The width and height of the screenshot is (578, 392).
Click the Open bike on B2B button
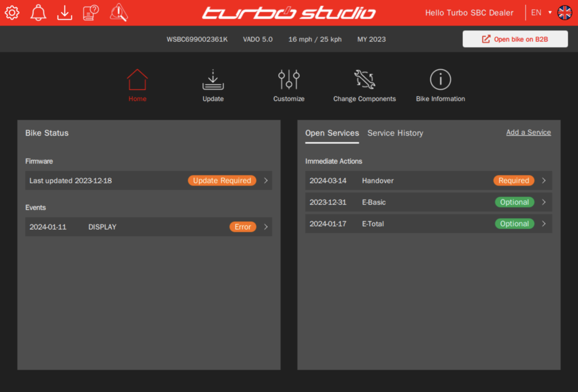click(515, 39)
